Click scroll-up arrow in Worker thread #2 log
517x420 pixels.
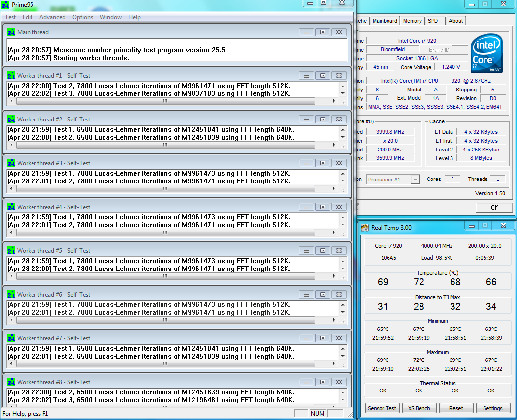coord(343,130)
